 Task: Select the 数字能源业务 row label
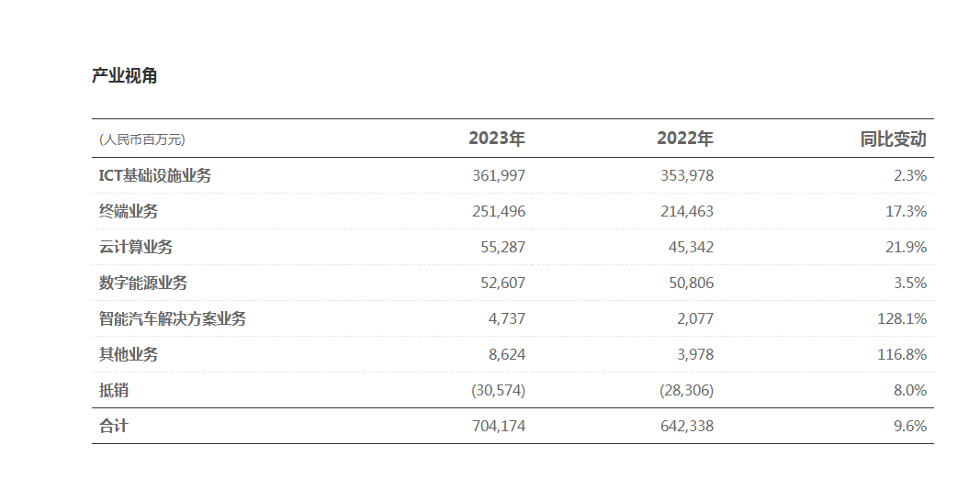coord(143,283)
